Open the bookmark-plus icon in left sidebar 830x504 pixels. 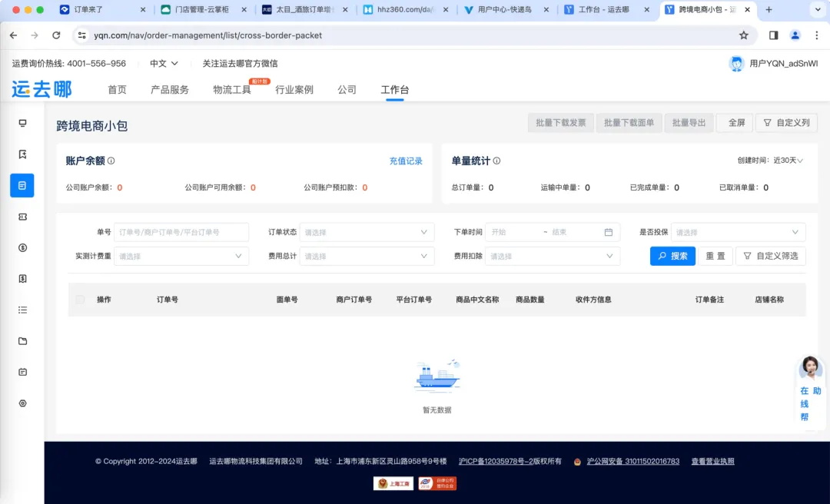(22, 154)
